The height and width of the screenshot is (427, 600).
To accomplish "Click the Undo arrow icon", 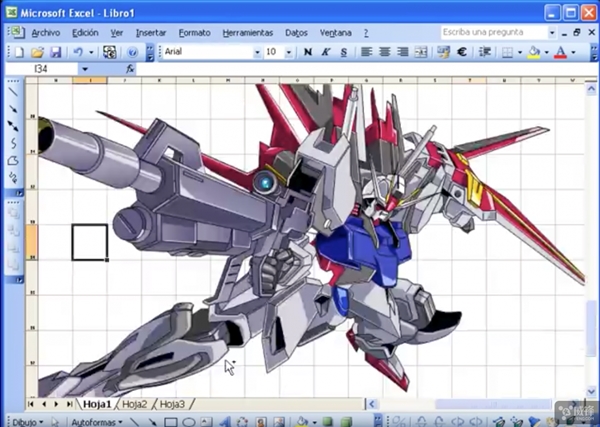I will 77,51.
